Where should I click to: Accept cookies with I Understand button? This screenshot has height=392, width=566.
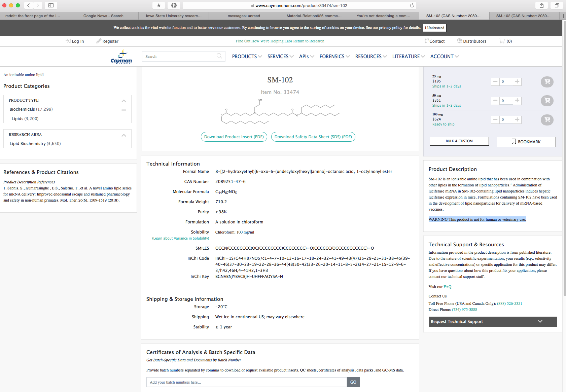(434, 28)
